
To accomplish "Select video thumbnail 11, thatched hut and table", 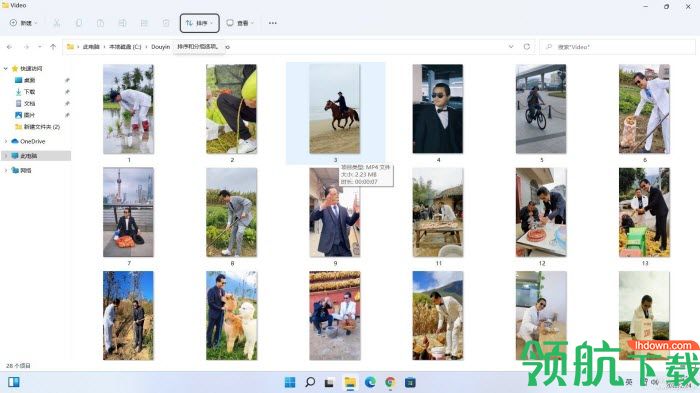I will click(x=438, y=212).
